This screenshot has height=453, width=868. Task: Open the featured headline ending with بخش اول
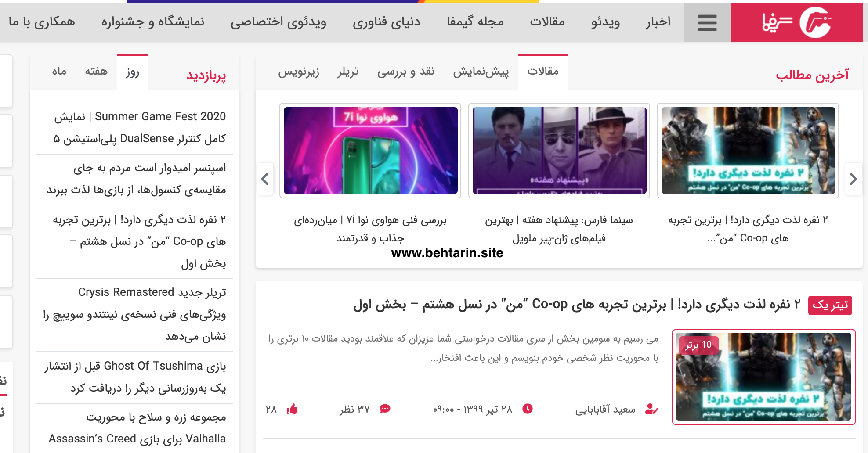(577, 305)
